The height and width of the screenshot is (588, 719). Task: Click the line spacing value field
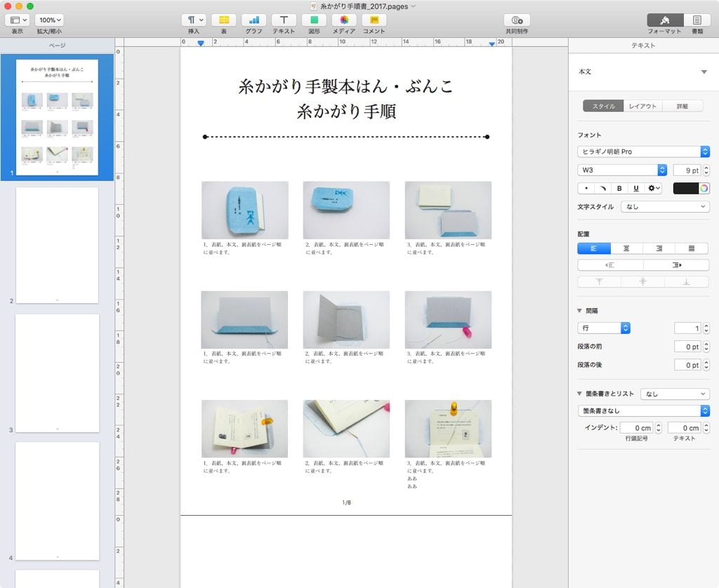click(x=687, y=328)
